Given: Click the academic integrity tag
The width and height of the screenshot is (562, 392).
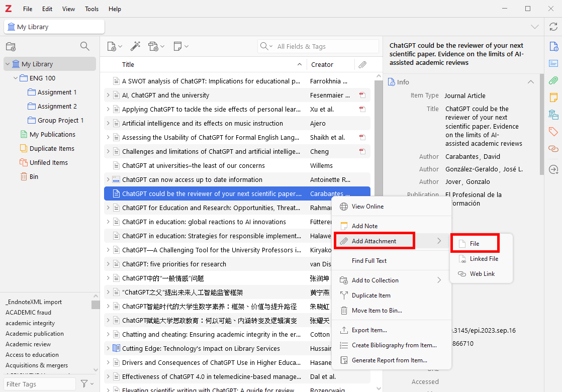Looking at the screenshot, I should click(x=30, y=323).
